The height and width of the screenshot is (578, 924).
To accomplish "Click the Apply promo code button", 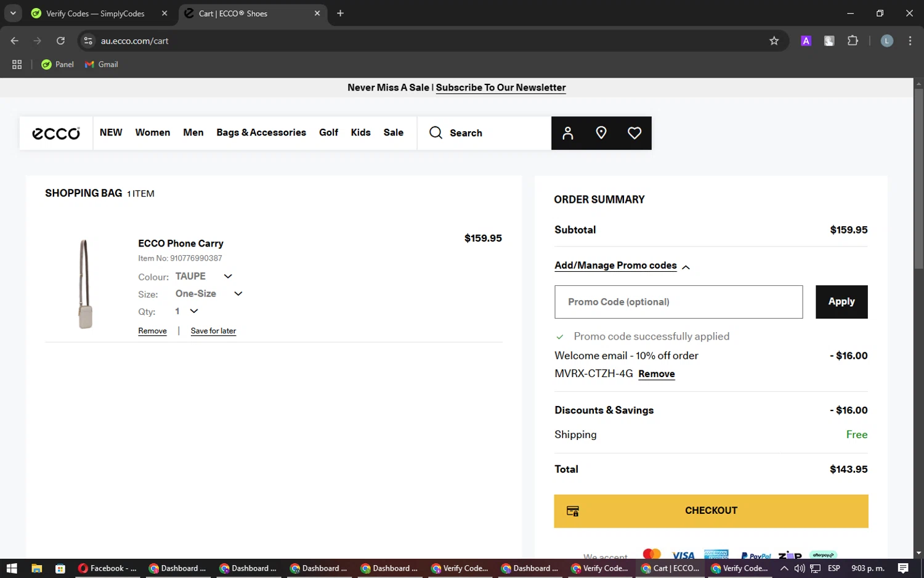I will 841,302.
